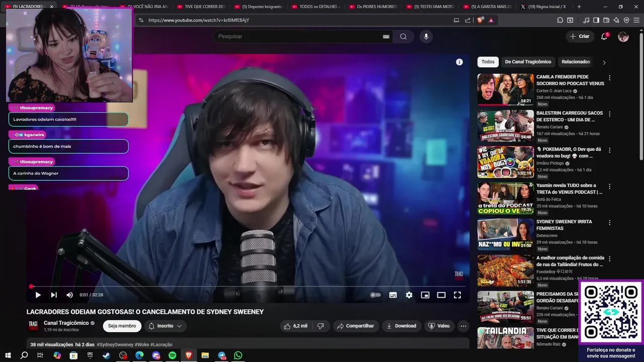Switch to miniplayer mode
The height and width of the screenshot is (362, 644).
click(x=425, y=295)
